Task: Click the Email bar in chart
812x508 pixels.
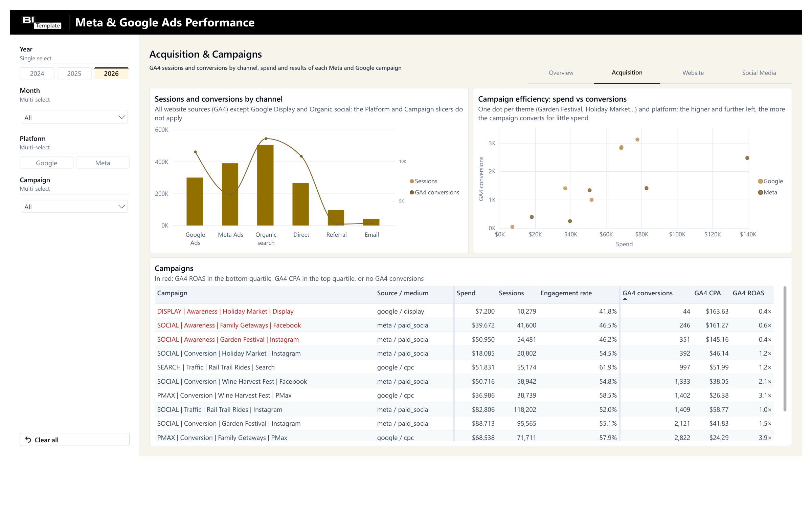Action: (371, 222)
